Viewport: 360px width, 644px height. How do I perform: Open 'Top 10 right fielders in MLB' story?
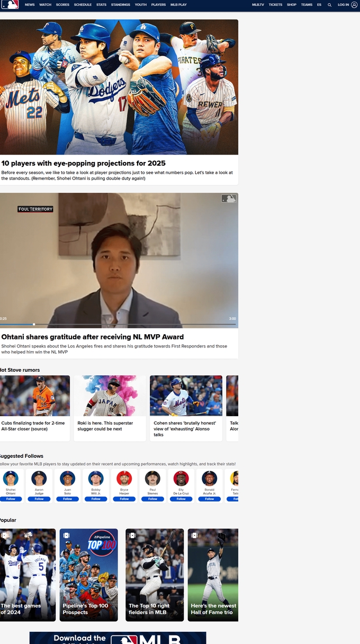155,575
